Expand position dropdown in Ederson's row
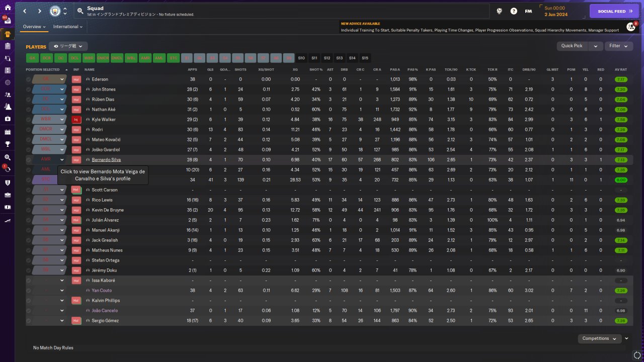644x362 pixels. [x=62, y=79]
